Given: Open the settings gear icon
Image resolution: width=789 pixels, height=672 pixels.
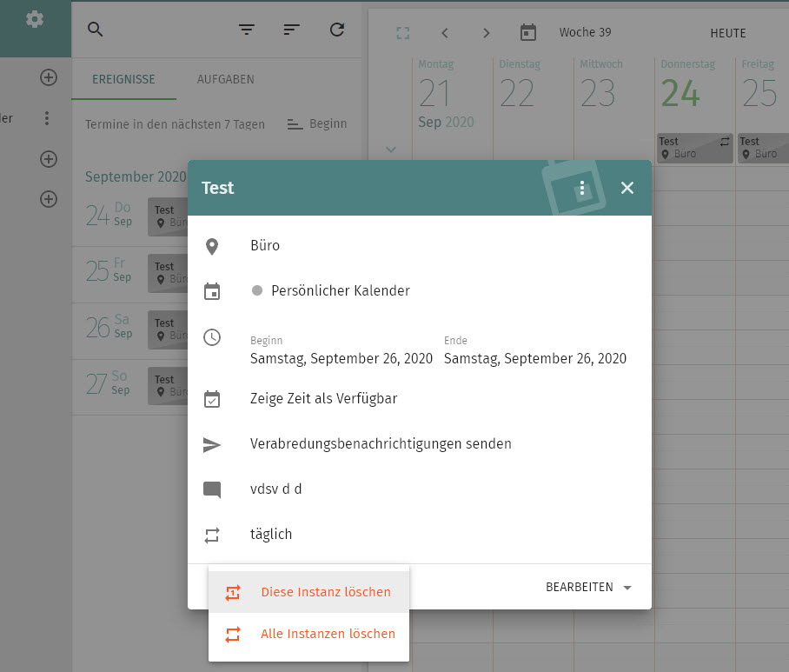Looking at the screenshot, I should click(35, 18).
